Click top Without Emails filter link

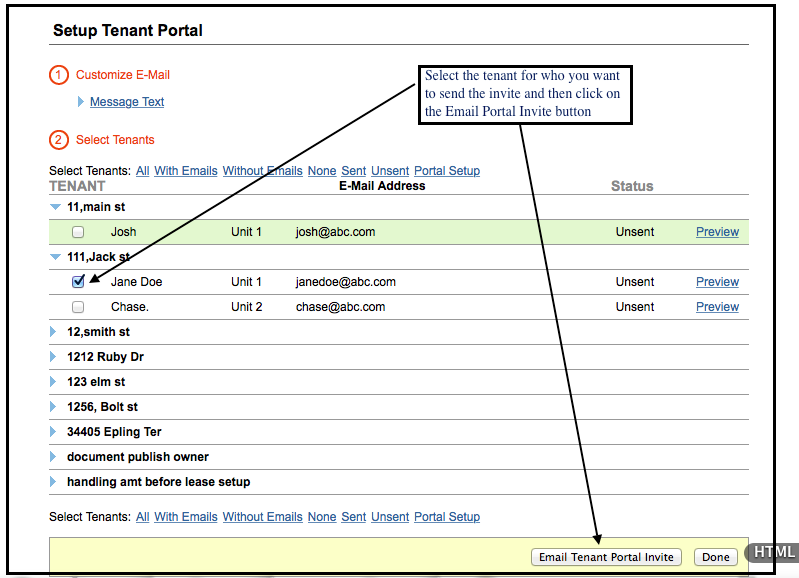pos(262,171)
